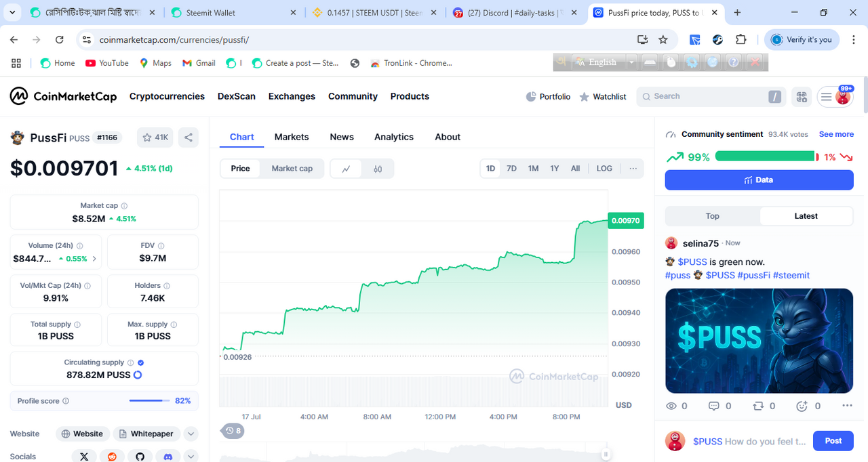Switch community feed to Top
868x462 pixels.
713,216
